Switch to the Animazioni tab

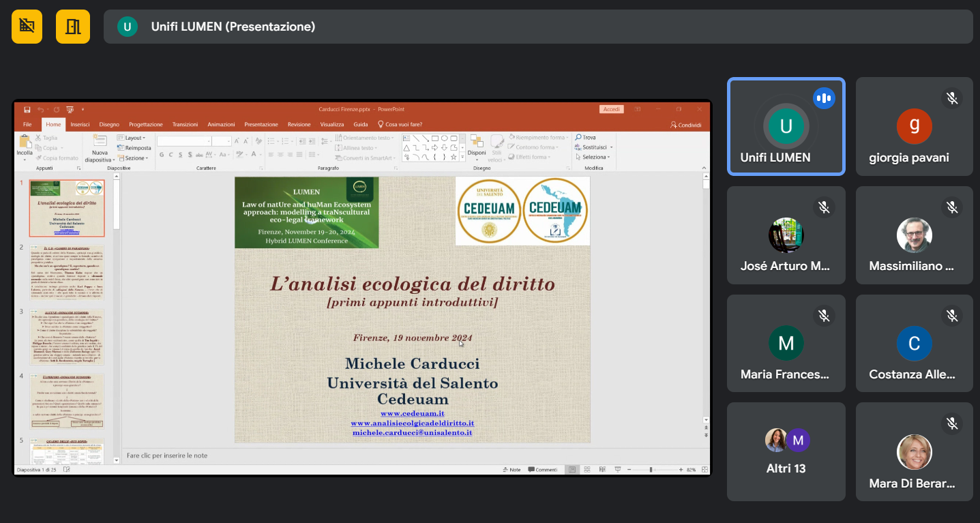coord(221,125)
